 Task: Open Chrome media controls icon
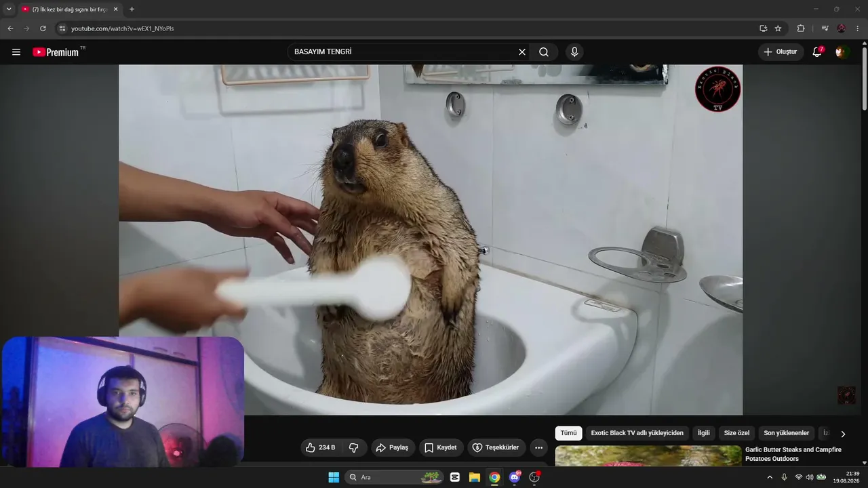pos(825,28)
